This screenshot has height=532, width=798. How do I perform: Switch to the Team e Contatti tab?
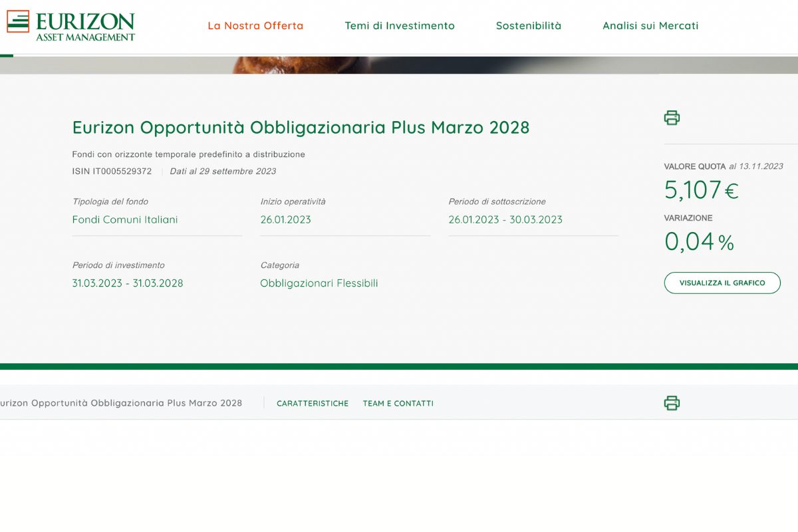(x=398, y=404)
